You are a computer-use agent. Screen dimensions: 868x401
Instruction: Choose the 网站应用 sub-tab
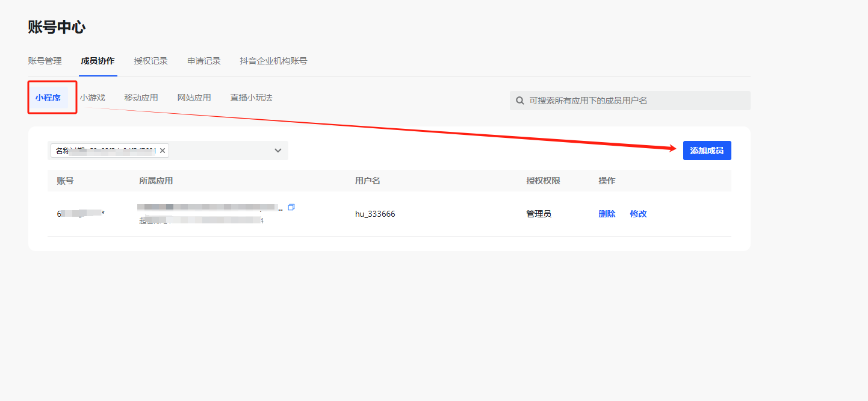point(194,98)
